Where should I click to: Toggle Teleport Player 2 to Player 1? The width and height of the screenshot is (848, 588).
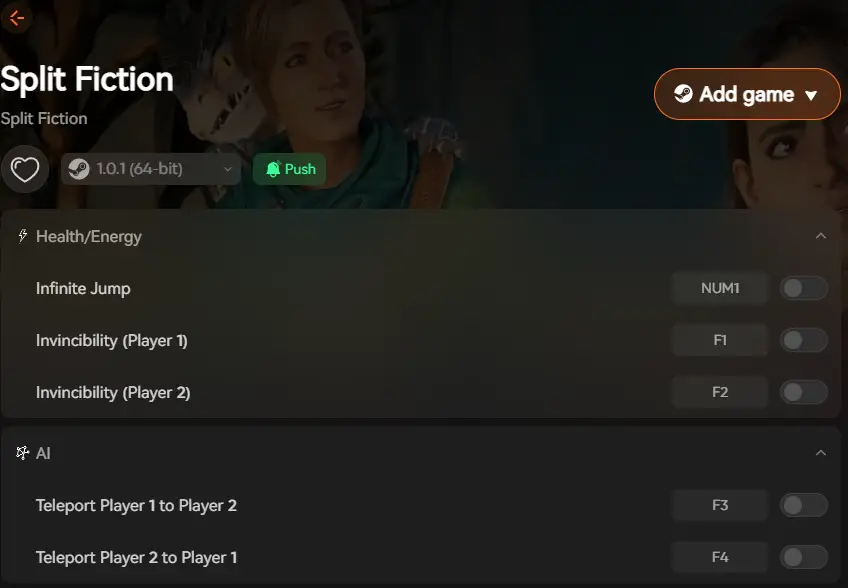click(x=804, y=557)
